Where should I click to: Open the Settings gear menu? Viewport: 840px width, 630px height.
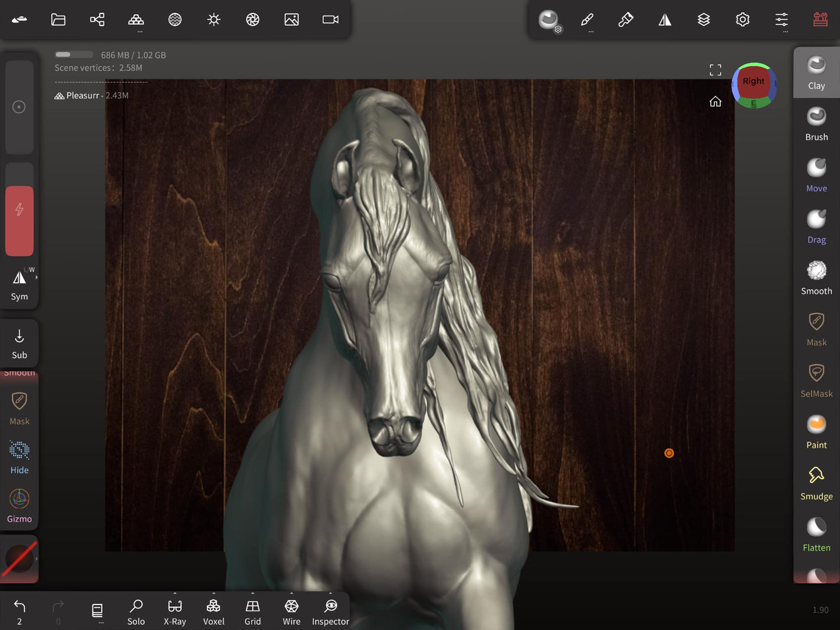click(x=743, y=20)
